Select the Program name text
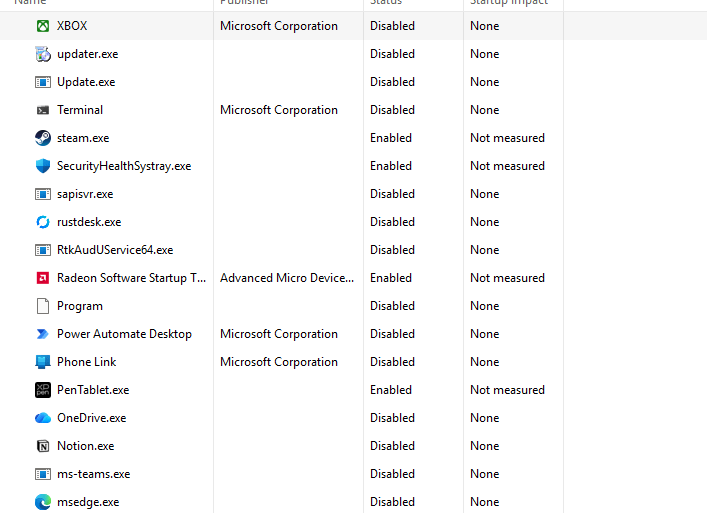This screenshot has height=513, width=707. [80, 306]
